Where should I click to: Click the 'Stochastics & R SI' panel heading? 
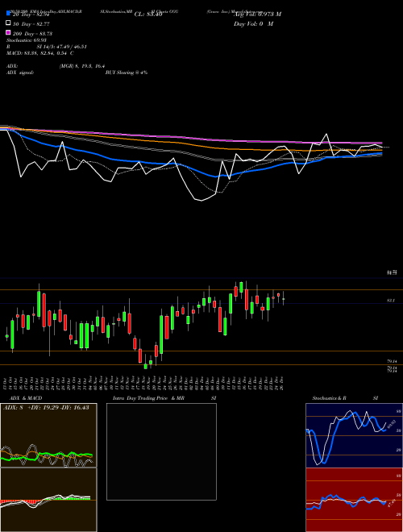[345, 398]
